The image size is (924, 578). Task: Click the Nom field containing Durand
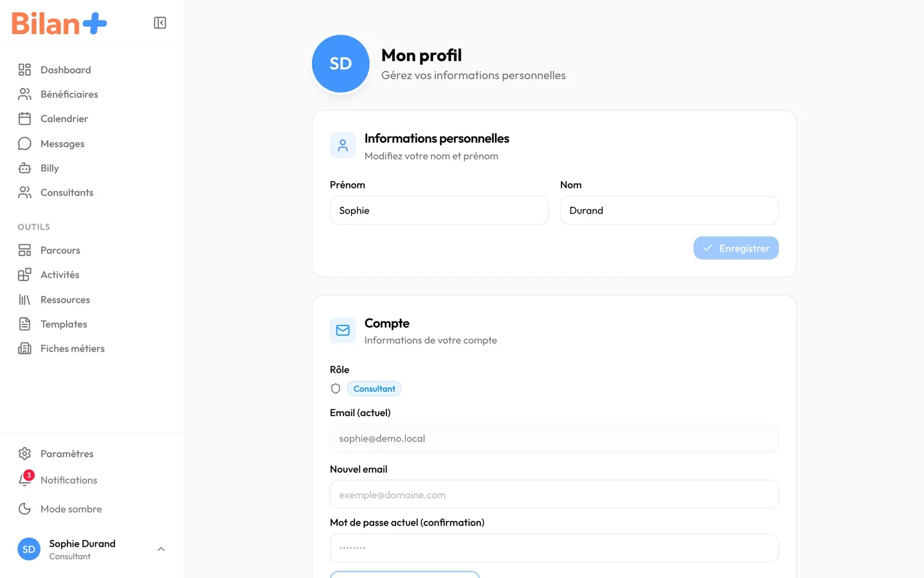click(x=669, y=210)
